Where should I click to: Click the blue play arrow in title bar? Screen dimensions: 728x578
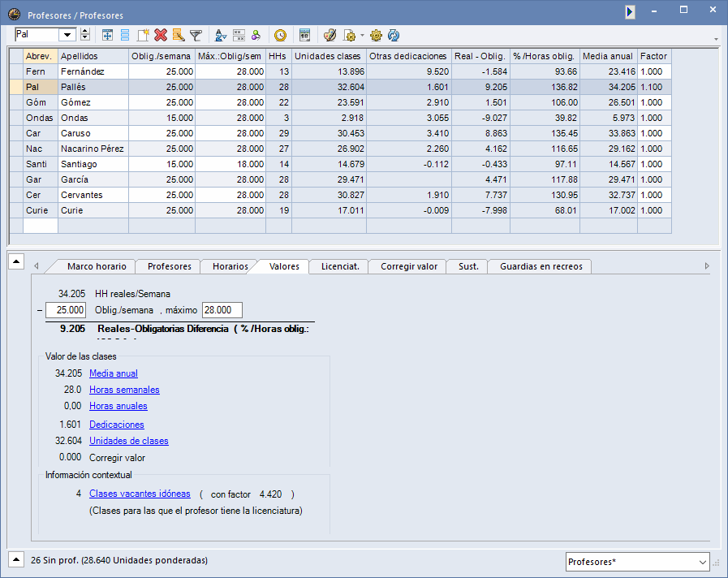pyautogui.click(x=630, y=11)
